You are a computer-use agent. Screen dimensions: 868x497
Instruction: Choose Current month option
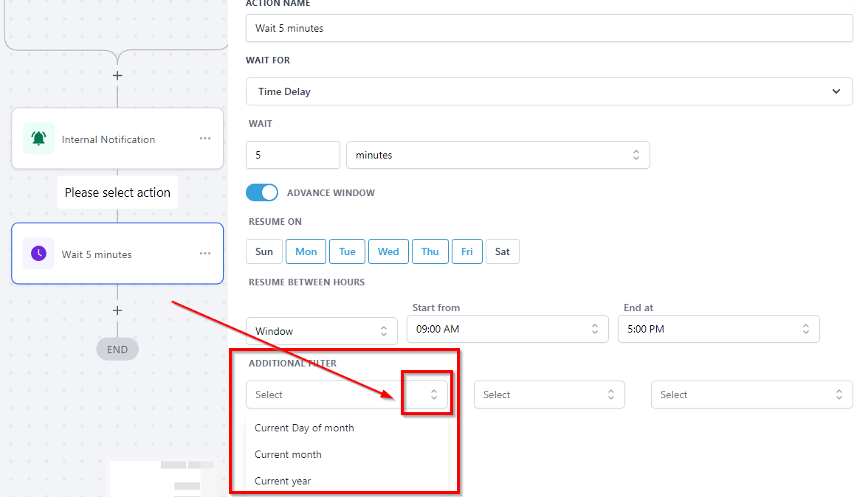[x=347, y=454]
